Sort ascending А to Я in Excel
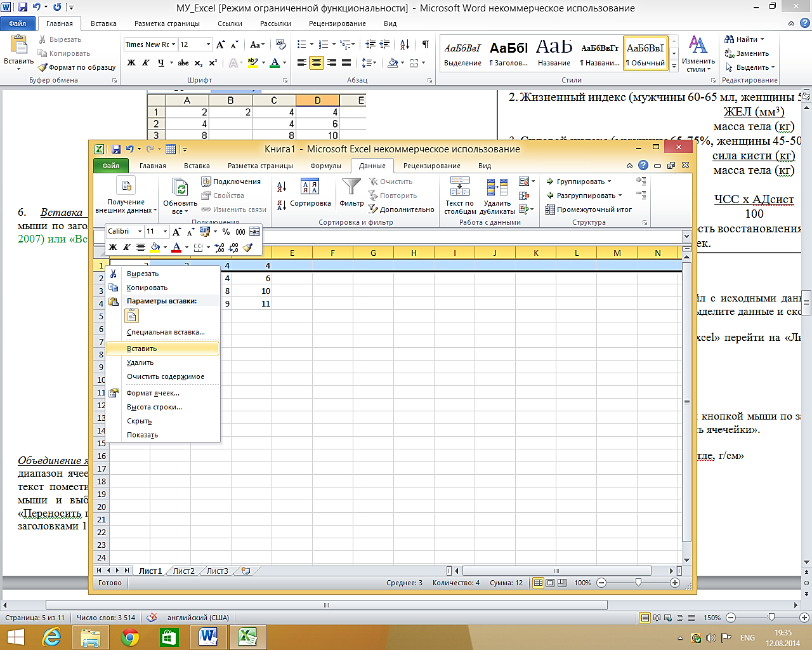The image size is (812, 650). [x=282, y=185]
